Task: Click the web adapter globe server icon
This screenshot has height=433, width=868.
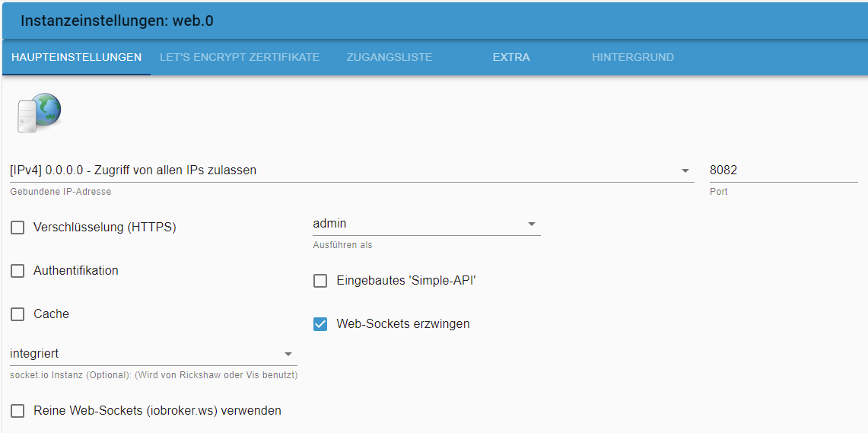Action: click(x=38, y=113)
